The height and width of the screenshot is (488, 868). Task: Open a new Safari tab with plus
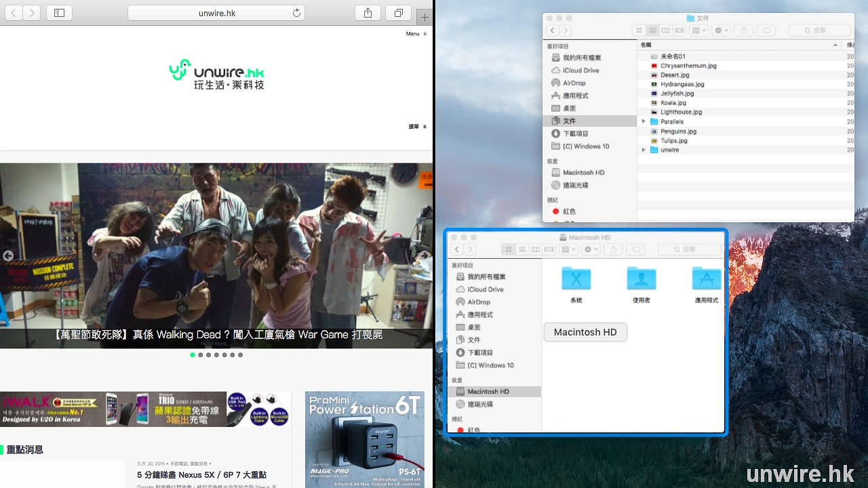click(x=425, y=17)
